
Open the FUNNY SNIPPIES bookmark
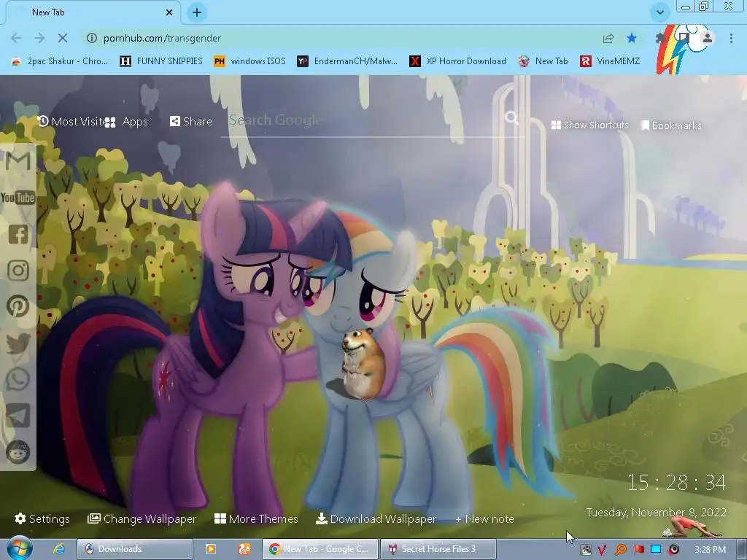coord(161,61)
